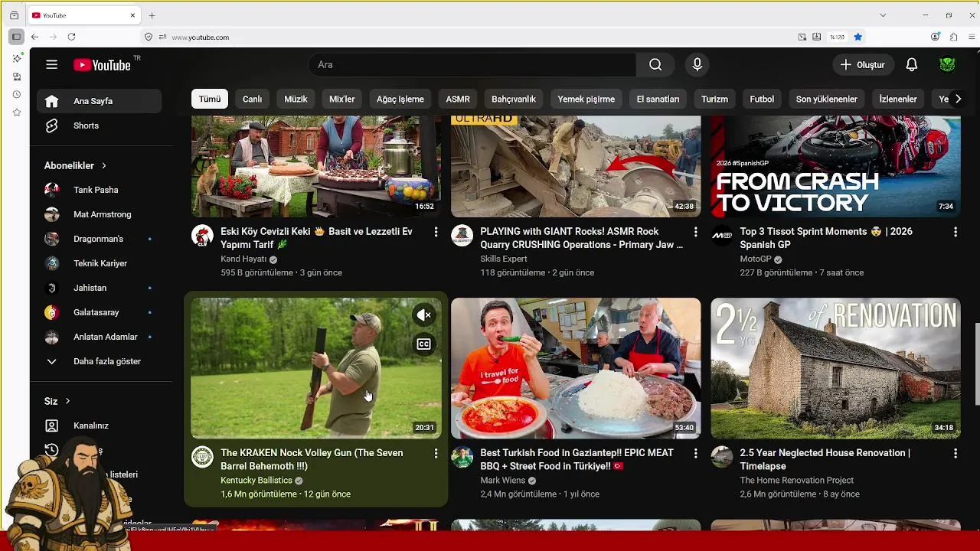The width and height of the screenshot is (980, 551).
Task: Click MotoGP channel avatar icon
Action: (722, 236)
